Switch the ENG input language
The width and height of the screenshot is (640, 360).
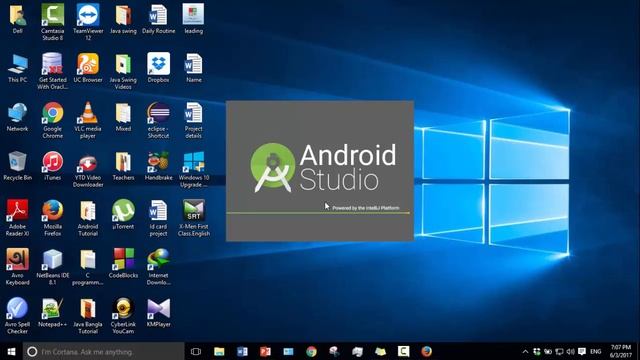click(596, 351)
